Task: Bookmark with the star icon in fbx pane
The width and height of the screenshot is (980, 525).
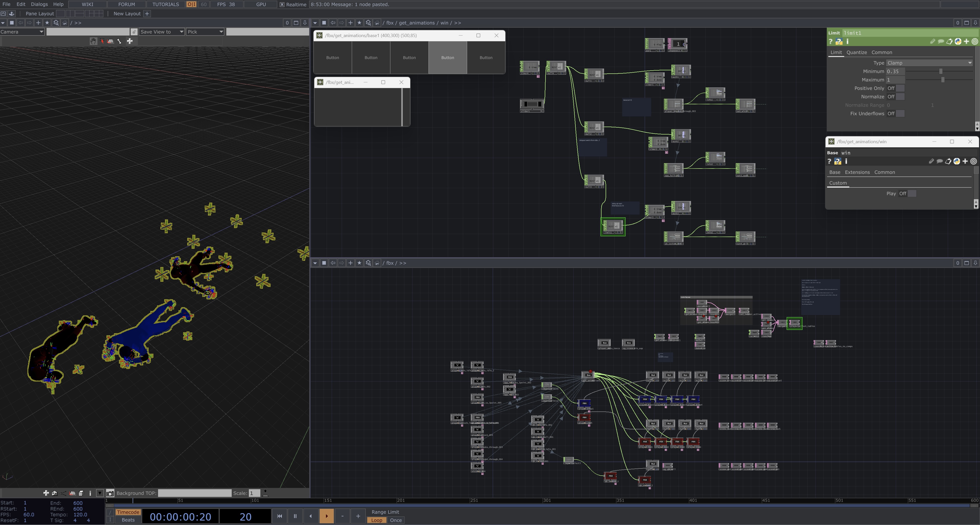Action: [x=359, y=263]
